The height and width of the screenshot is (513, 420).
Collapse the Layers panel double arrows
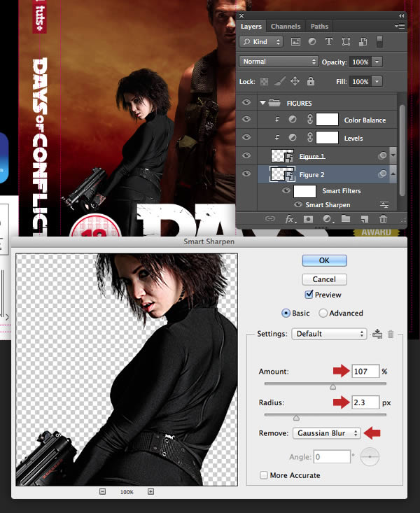coord(401,15)
